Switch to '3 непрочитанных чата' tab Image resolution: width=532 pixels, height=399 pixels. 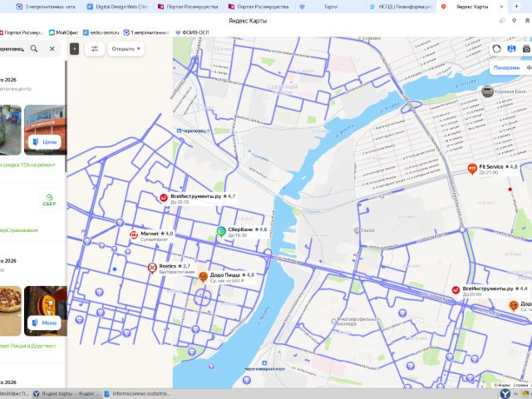pyautogui.click(x=46, y=7)
